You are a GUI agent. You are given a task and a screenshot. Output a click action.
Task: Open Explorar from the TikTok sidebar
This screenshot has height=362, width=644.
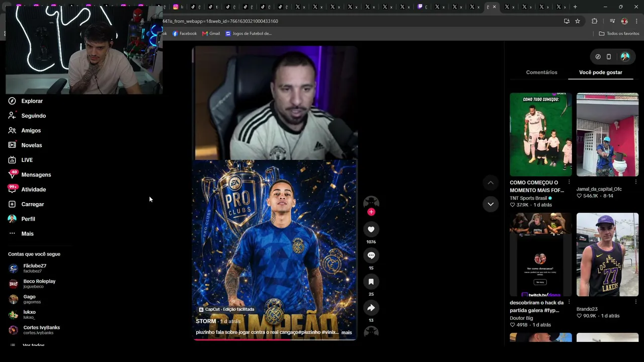coord(25,101)
